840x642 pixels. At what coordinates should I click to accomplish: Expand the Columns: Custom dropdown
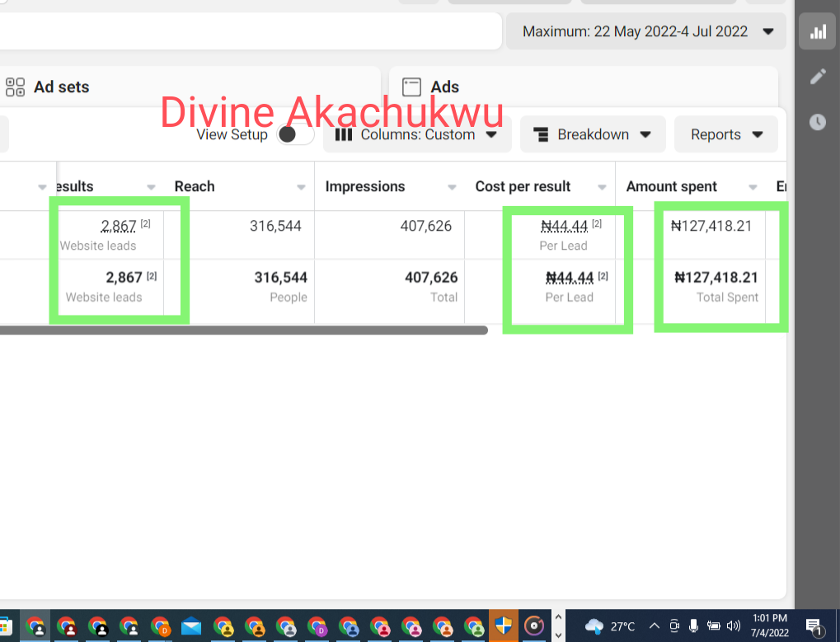(x=416, y=134)
